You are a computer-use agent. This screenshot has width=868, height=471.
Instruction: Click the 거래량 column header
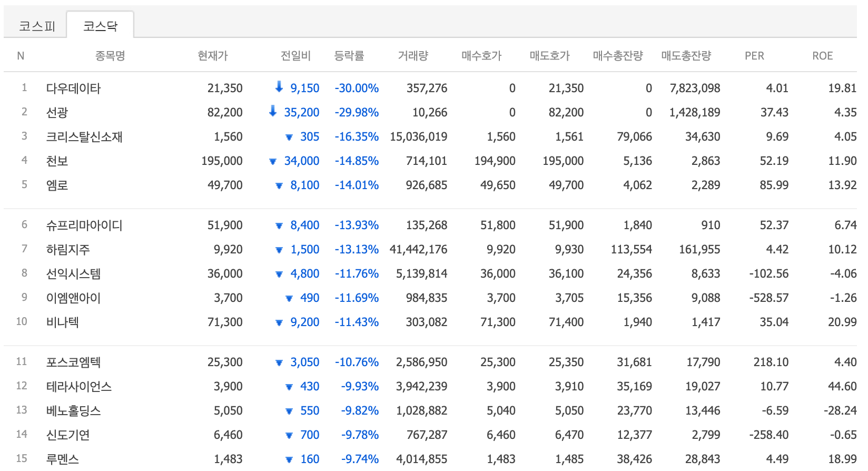coord(413,55)
